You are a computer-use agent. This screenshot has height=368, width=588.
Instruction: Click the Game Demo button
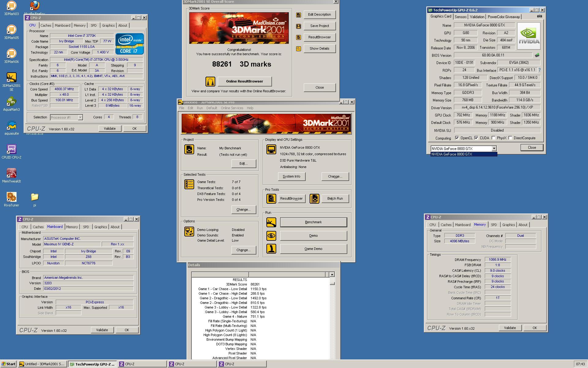313,249
